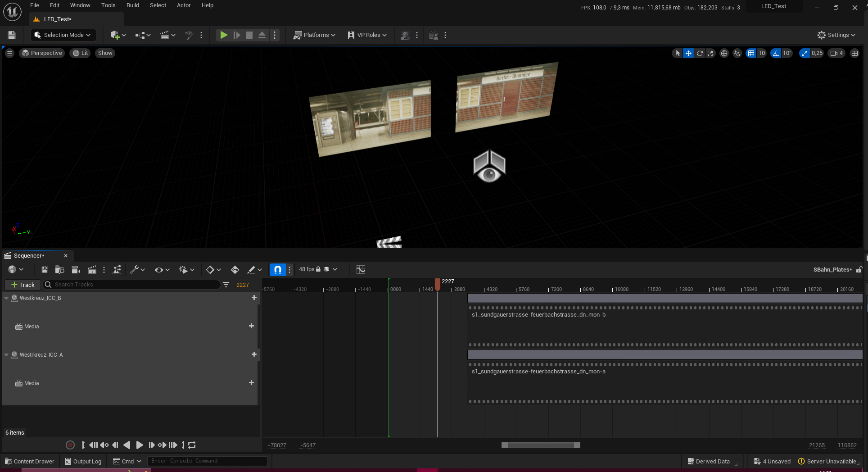The image size is (868, 472).
Task: Click the Search Tracks input field
Action: click(x=135, y=285)
